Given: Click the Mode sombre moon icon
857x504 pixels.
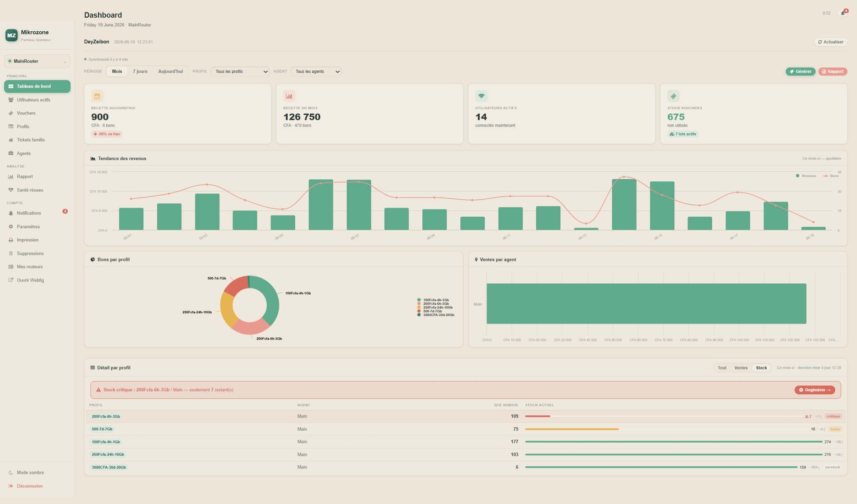Looking at the screenshot, I should tap(11, 473).
